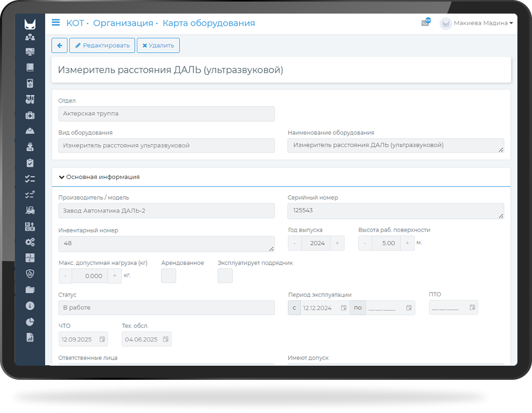Decrease Макс. допустимая нагрузка value
This screenshot has width=532, height=413.
(x=65, y=276)
